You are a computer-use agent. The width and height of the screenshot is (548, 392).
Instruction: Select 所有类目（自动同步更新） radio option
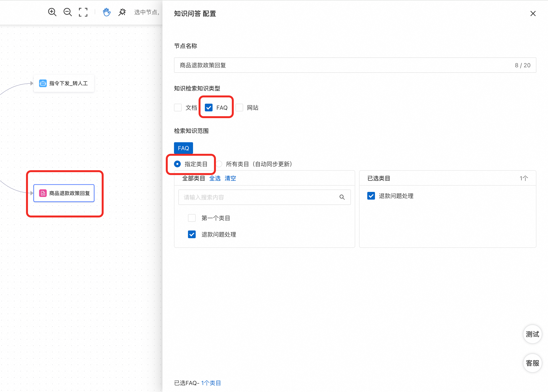[219, 164]
